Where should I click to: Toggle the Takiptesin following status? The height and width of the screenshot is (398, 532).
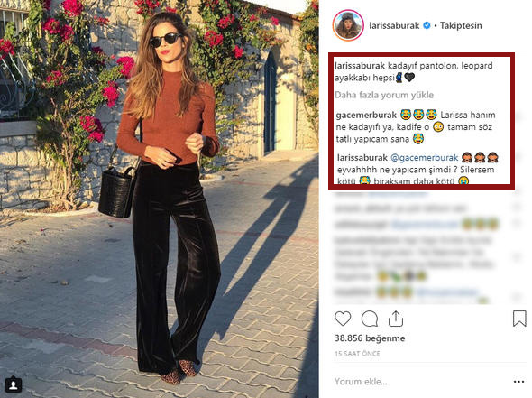coord(461,25)
